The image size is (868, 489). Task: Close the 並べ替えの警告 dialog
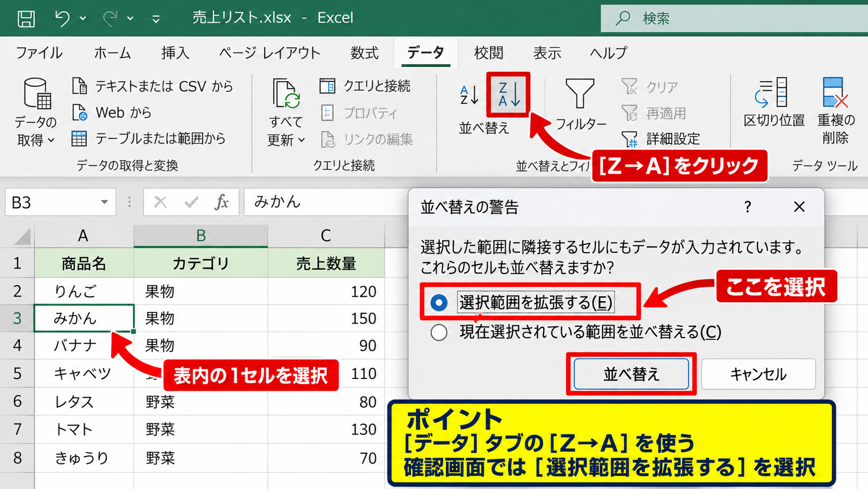[799, 207]
